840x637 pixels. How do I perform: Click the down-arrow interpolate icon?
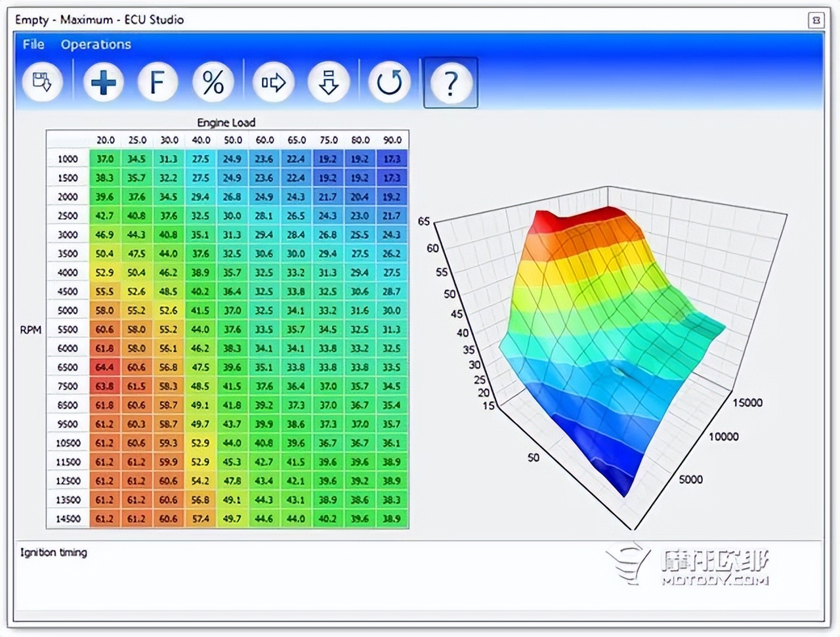[x=328, y=83]
